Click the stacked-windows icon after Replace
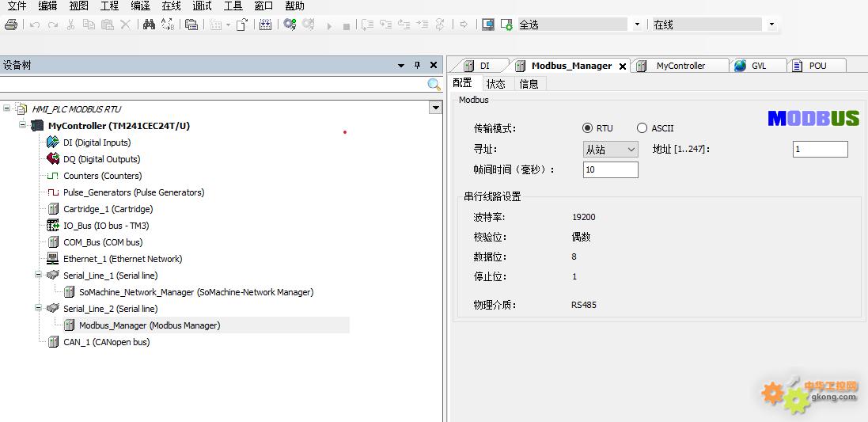This screenshot has height=422, width=868. click(191, 25)
